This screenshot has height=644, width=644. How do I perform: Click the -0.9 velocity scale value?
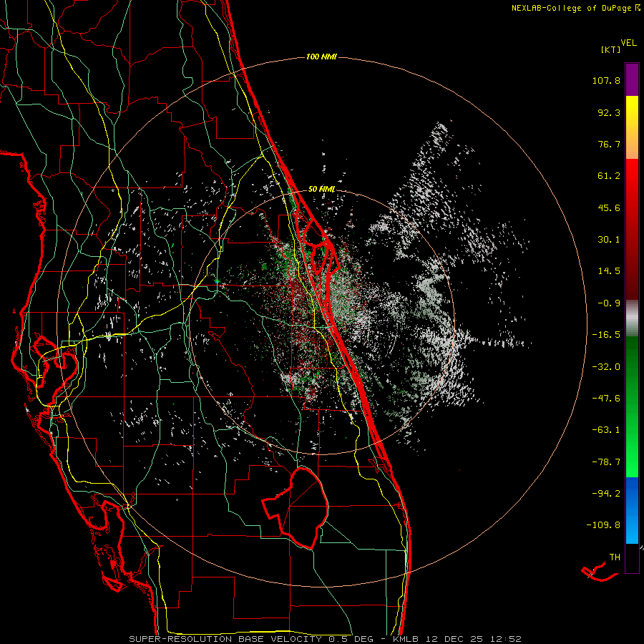(609, 303)
